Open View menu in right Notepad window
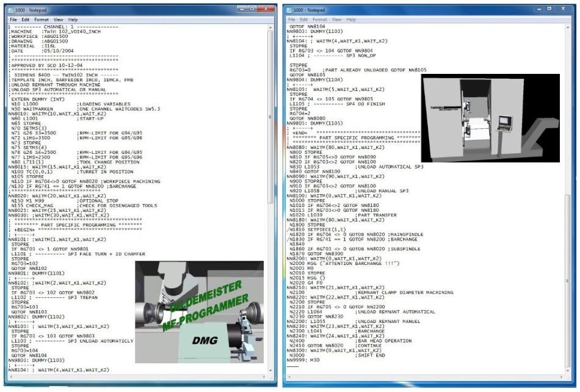This screenshot has width=580, height=392. (x=336, y=20)
